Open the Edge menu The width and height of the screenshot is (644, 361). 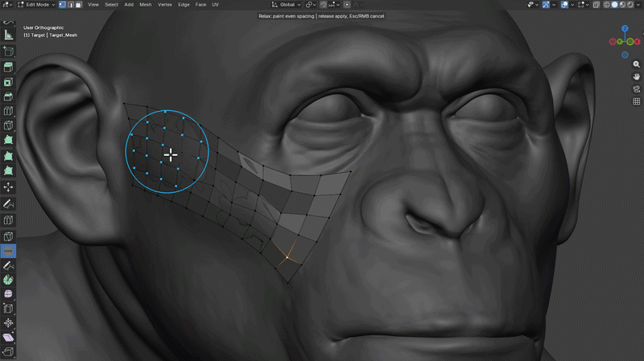click(184, 5)
